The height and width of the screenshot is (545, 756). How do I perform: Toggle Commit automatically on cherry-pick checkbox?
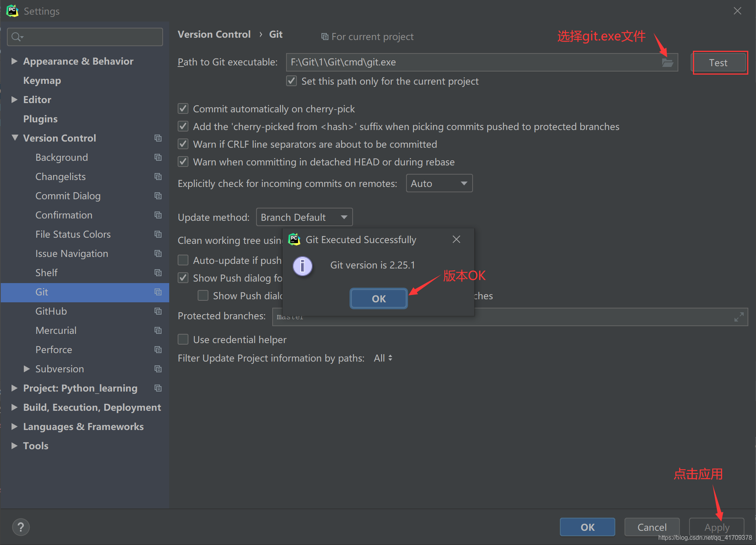[183, 109]
